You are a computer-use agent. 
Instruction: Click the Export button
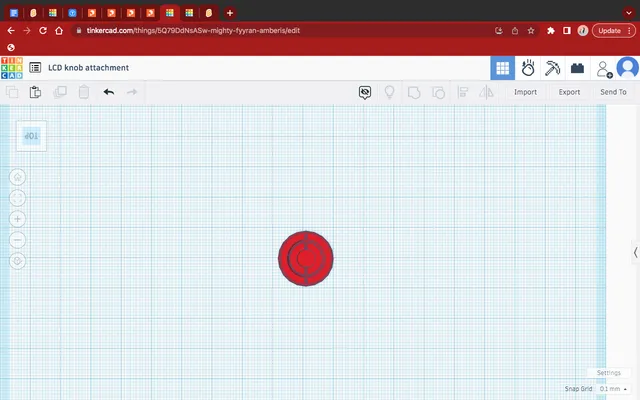[569, 92]
